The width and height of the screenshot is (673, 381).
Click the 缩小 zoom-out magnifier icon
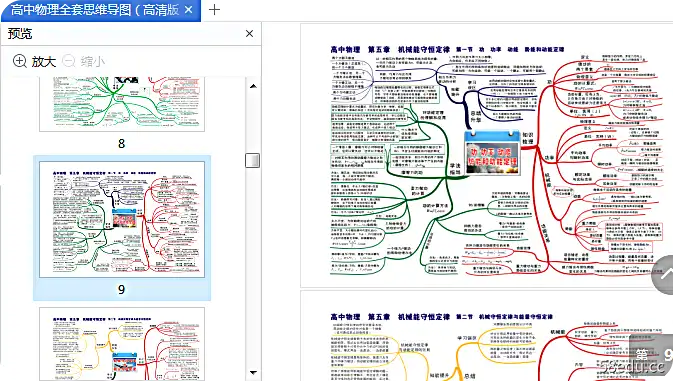(x=69, y=61)
